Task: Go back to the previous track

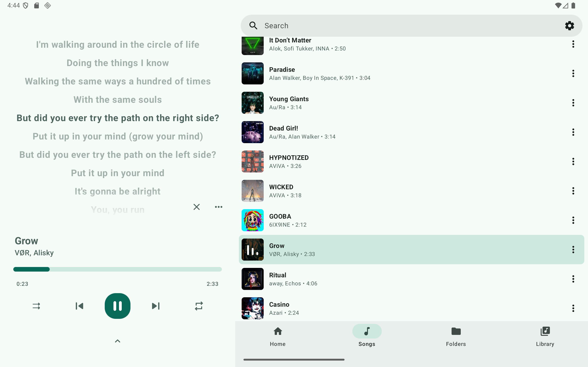Action: 79,306
